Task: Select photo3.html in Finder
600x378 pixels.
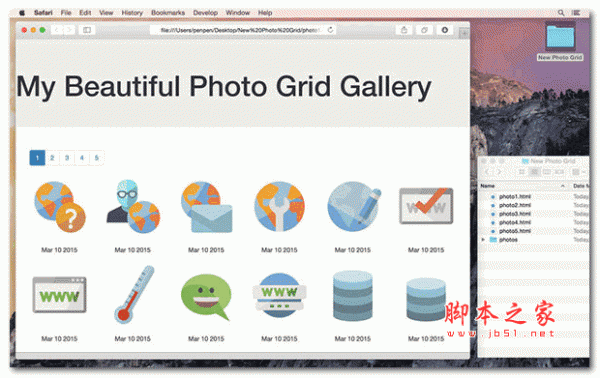Action: [x=515, y=214]
